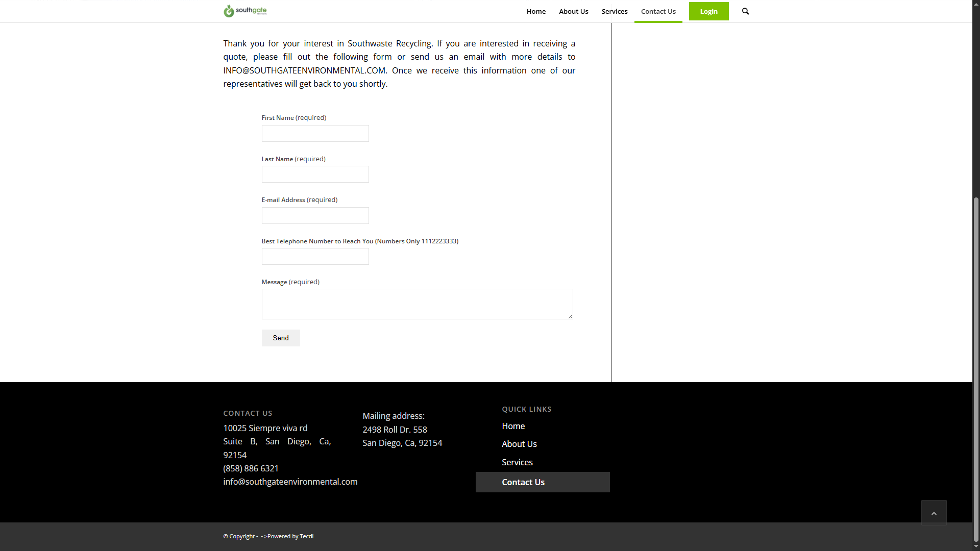Select Contact Us nav menu item
Viewport: 980px width, 551px height.
(x=658, y=11)
